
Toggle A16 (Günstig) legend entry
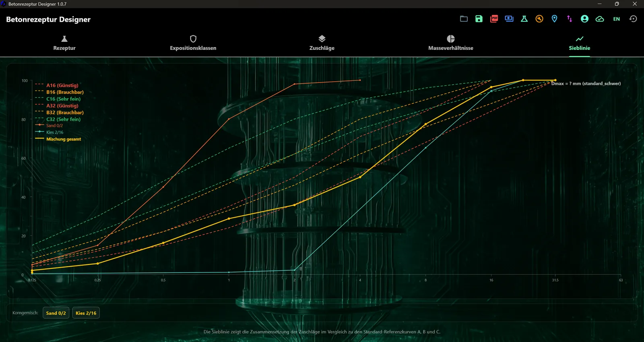57,85
